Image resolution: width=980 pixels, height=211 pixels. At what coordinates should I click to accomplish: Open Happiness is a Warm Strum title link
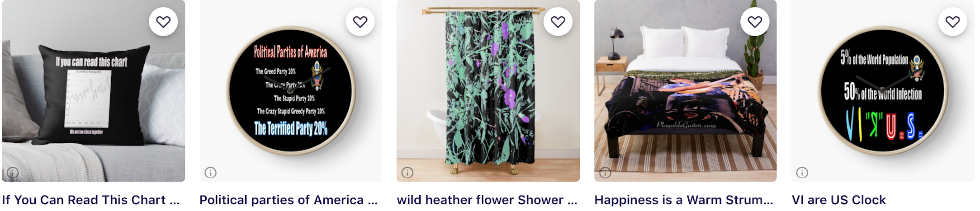click(684, 200)
